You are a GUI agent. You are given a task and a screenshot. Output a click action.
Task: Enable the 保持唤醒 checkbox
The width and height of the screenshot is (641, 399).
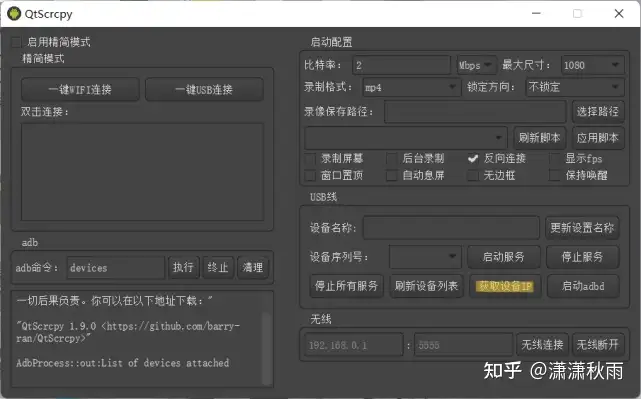555,176
